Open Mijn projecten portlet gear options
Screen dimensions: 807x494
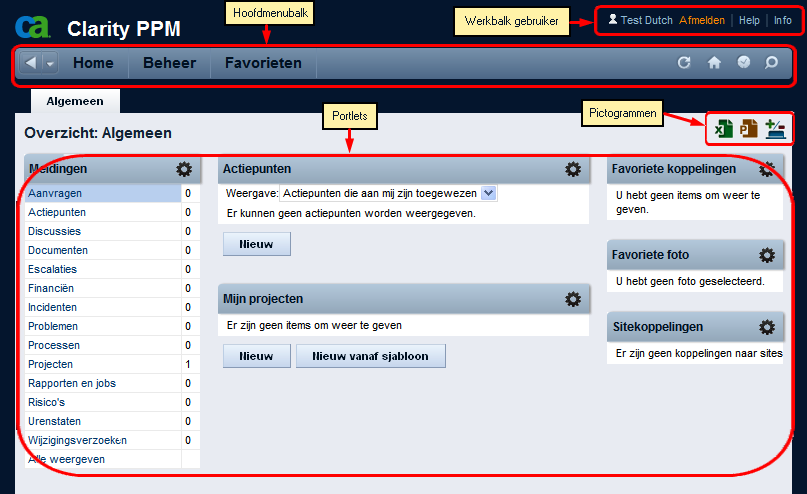point(573,299)
